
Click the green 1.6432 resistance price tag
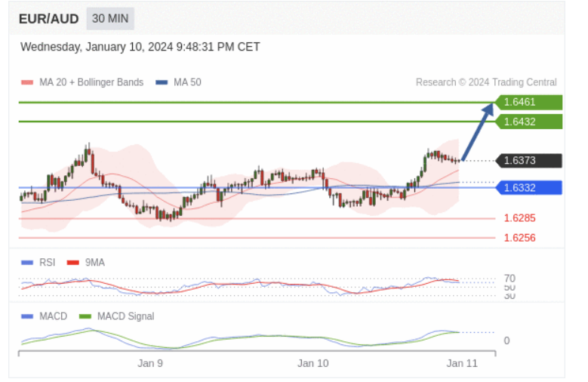(528, 122)
